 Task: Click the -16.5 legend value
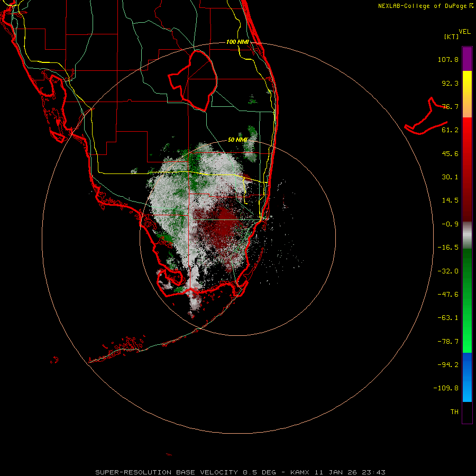click(x=448, y=248)
